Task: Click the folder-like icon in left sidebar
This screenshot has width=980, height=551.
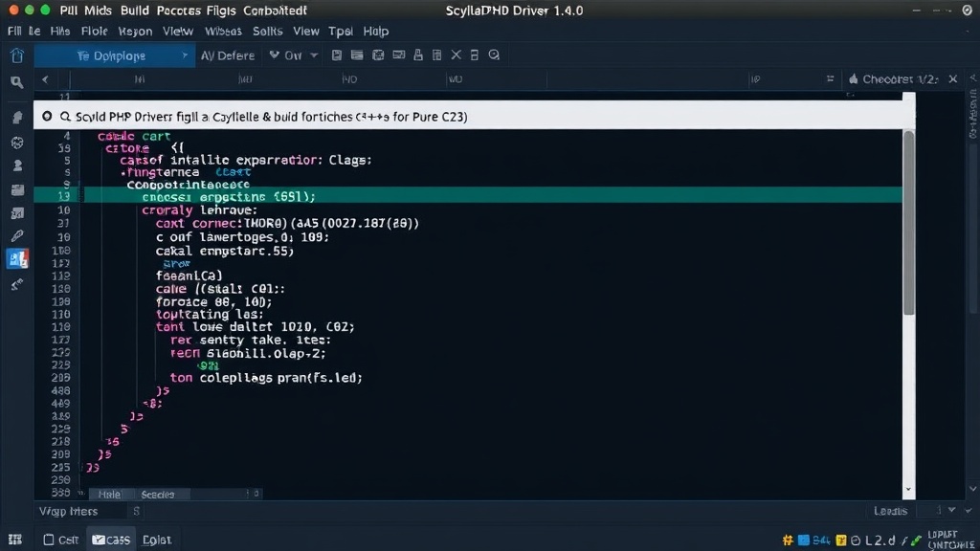Action: tap(17, 189)
